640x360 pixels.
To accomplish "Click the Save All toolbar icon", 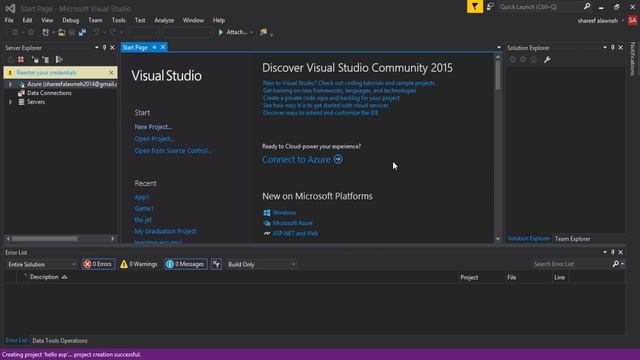I will tap(82, 32).
